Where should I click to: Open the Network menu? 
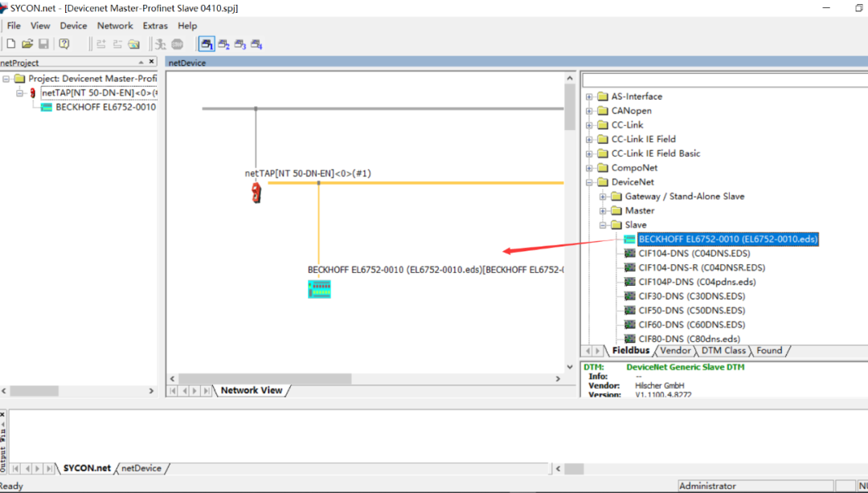pyautogui.click(x=115, y=26)
